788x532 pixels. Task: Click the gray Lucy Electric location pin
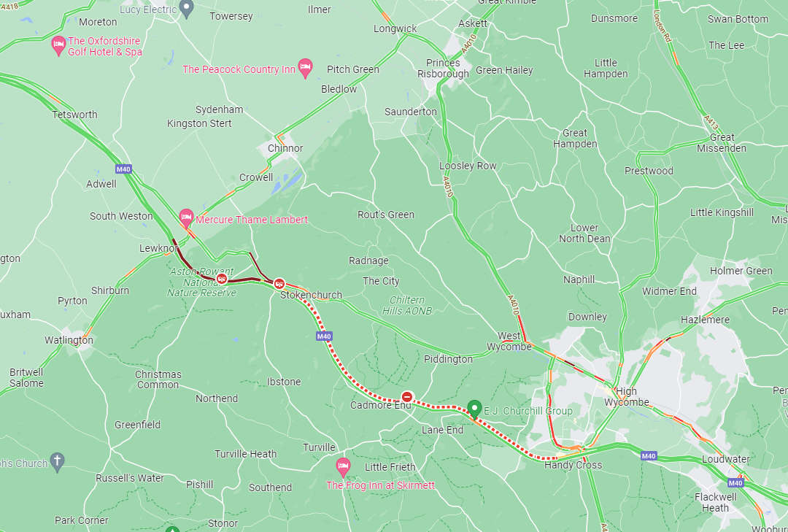pyautogui.click(x=187, y=9)
